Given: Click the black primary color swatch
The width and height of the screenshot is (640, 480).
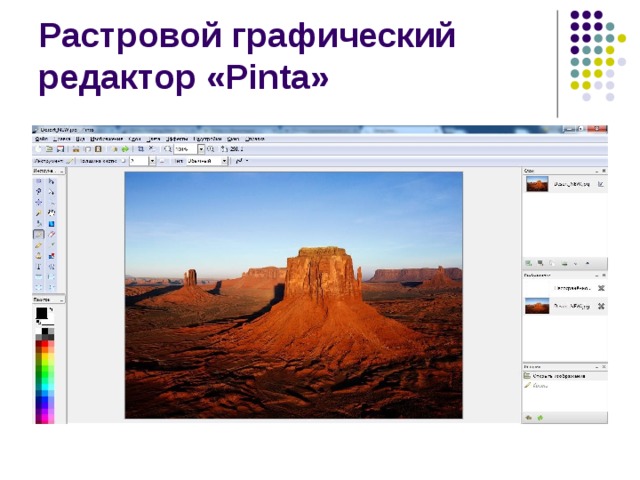Looking at the screenshot, I should (x=42, y=313).
